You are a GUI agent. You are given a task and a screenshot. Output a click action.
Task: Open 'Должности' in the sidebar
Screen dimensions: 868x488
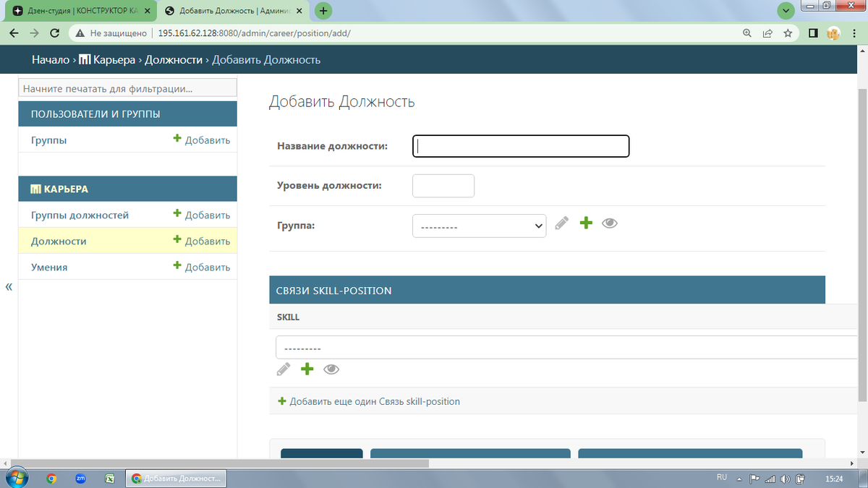click(59, 241)
